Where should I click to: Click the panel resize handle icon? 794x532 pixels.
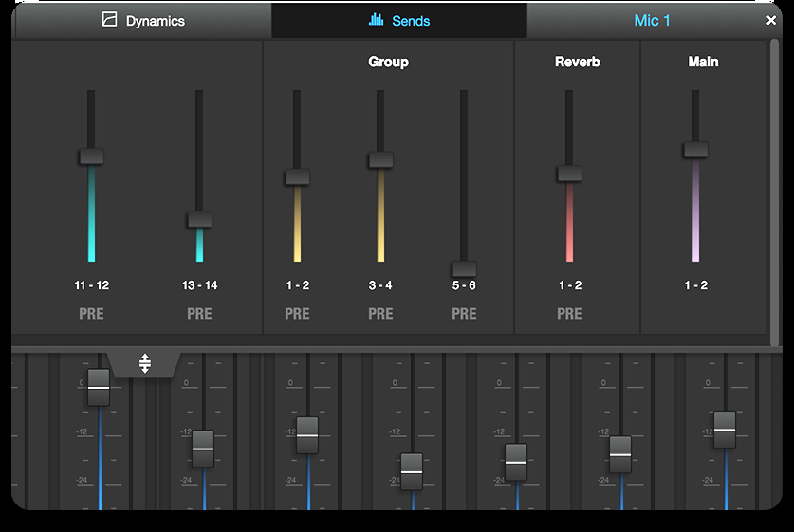pos(145,363)
